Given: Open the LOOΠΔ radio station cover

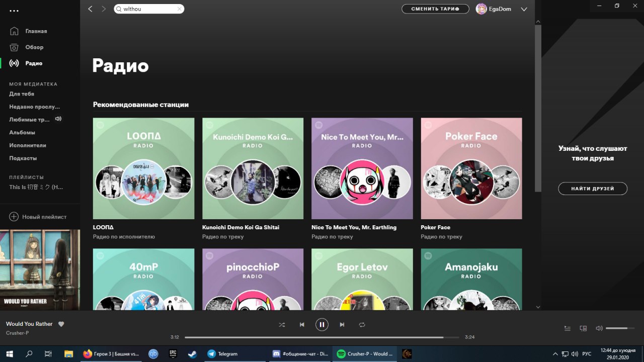Looking at the screenshot, I should (x=143, y=168).
